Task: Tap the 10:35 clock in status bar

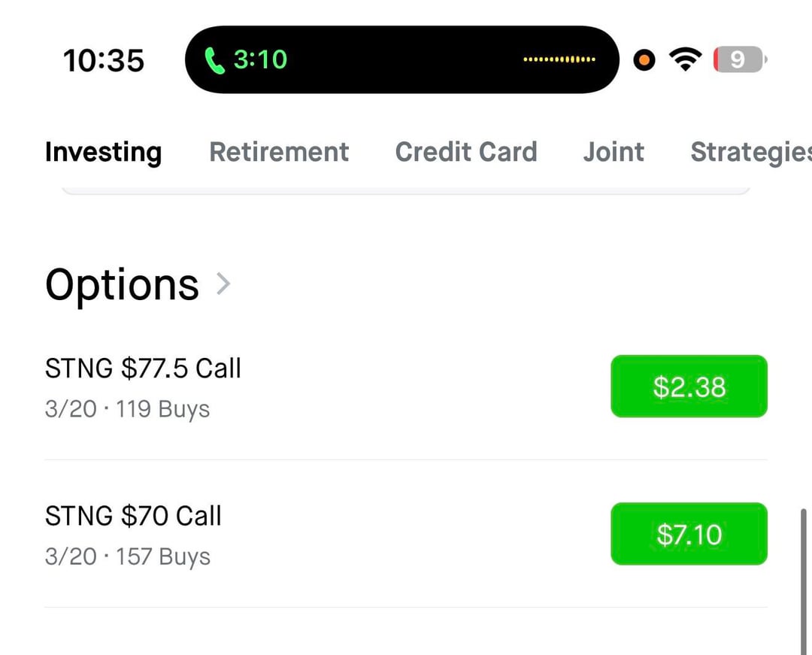Action: coord(104,60)
